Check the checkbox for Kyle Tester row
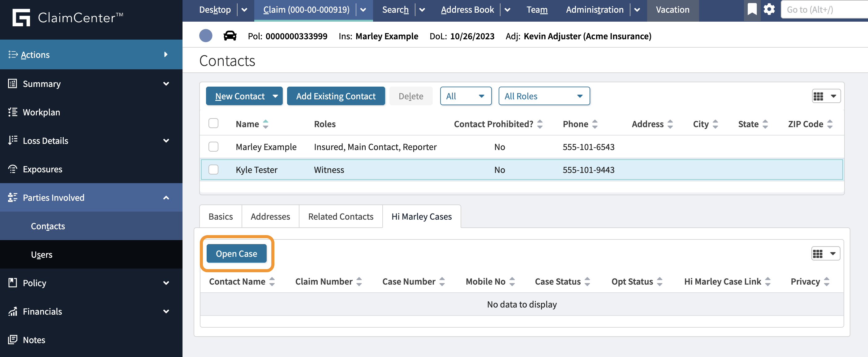 [213, 170]
